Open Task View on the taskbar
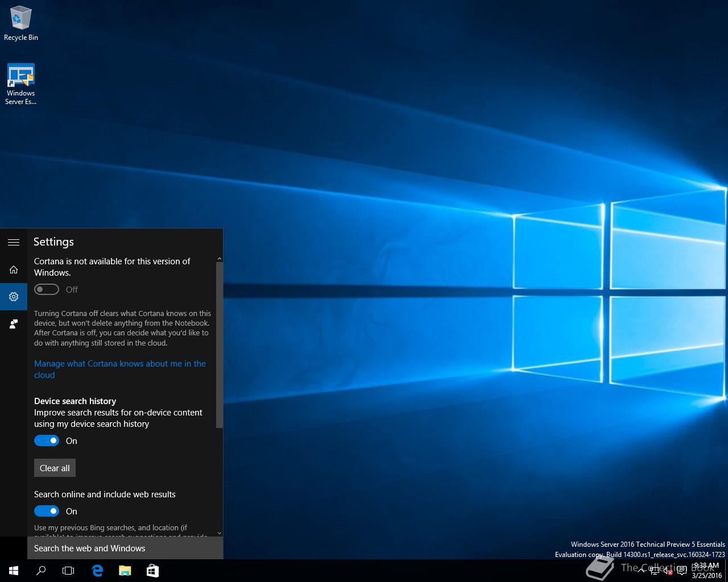The width and height of the screenshot is (728, 582). [68, 571]
